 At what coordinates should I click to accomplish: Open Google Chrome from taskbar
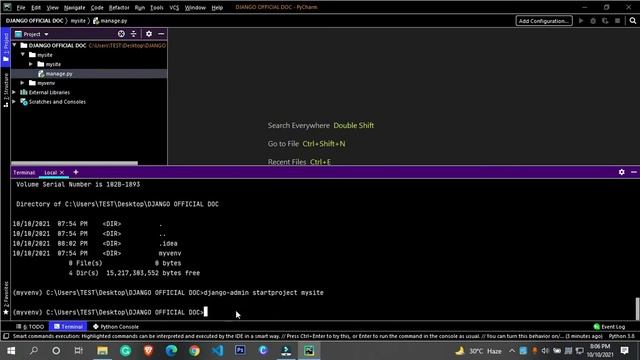[194, 351]
